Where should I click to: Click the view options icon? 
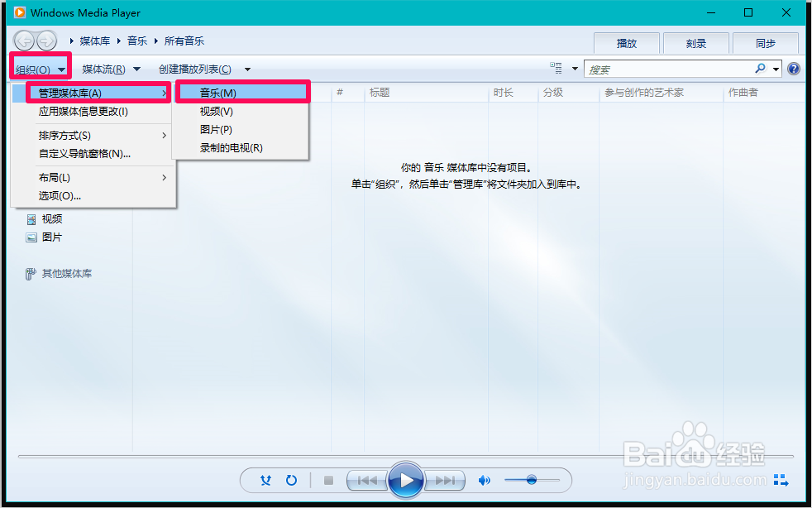pyautogui.click(x=556, y=68)
